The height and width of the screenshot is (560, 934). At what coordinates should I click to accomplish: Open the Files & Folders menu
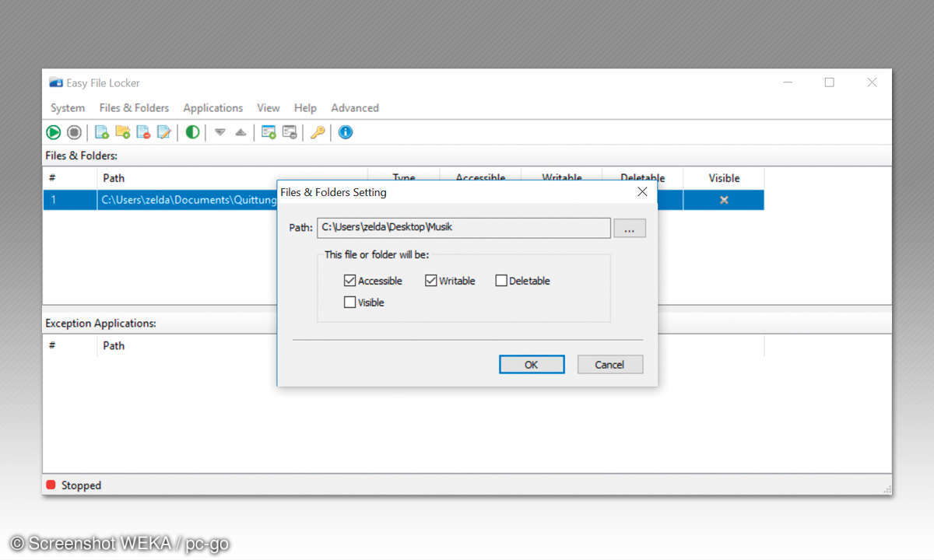coord(134,108)
